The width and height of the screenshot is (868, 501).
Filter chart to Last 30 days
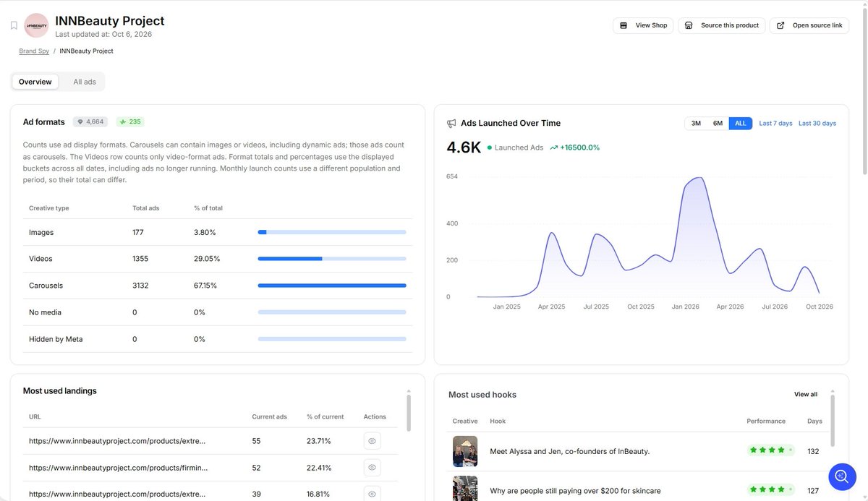[817, 124]
